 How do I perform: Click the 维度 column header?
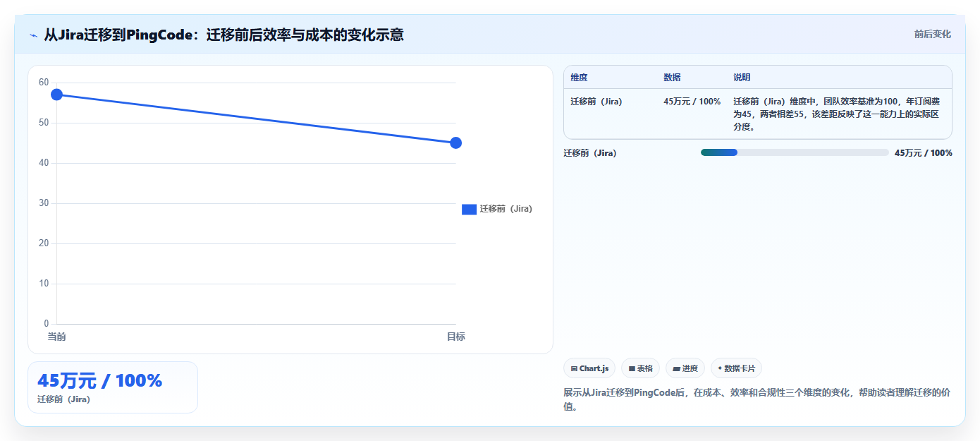(579, 78)
